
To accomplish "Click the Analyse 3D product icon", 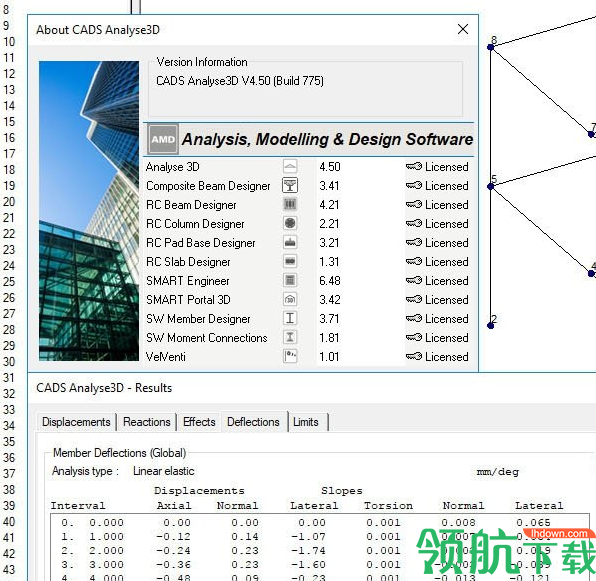I will [290, 166].
